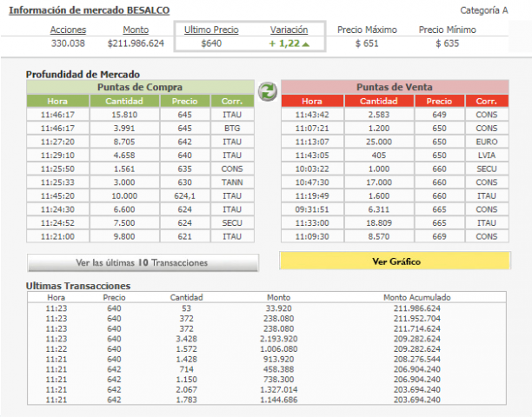This screenshot has height=417, width=532.
Task: Click accumulated amount 211.986.624 in transactions
Action: 417,308
